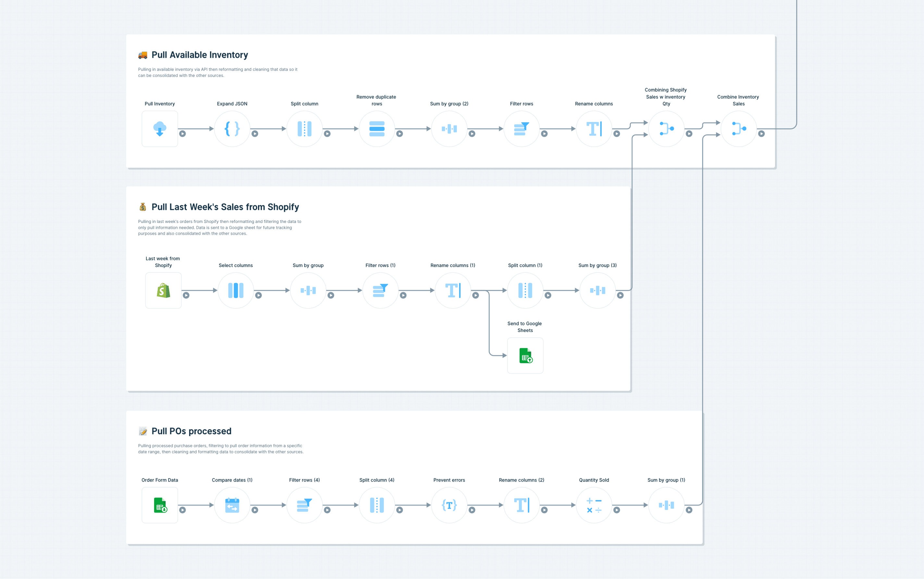The image size is (924, 579).
Task: Run the Last week from Shopify play button
Action: [186, 295]
